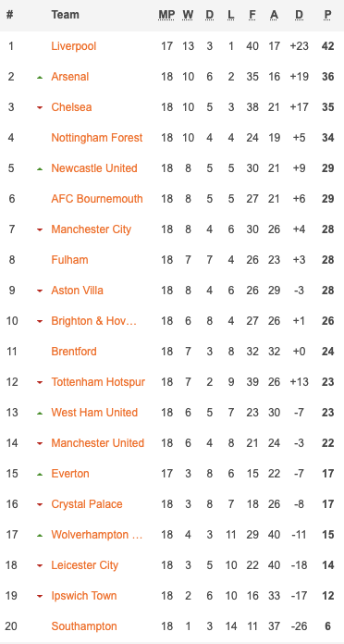Image resolution: width=344 pixels, height=644 pixels.
Task: Click the red down arrow next to Manchester City
Action: click(40, 229)
